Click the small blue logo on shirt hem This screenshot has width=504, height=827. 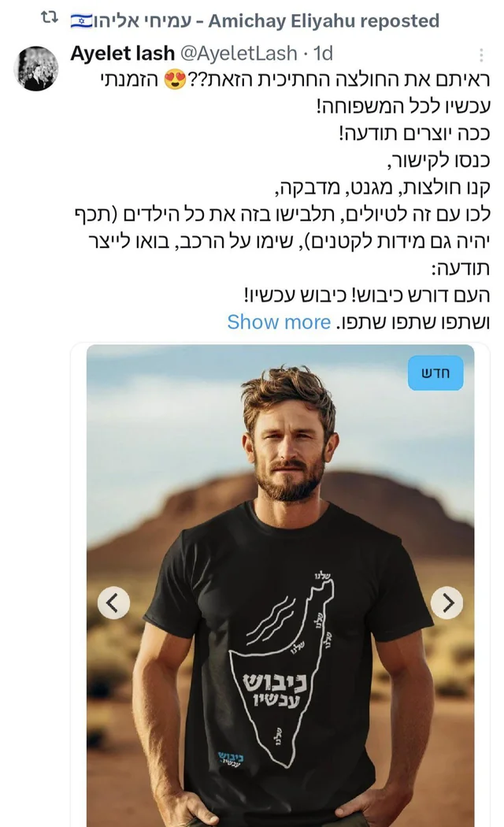coord(231,759)
